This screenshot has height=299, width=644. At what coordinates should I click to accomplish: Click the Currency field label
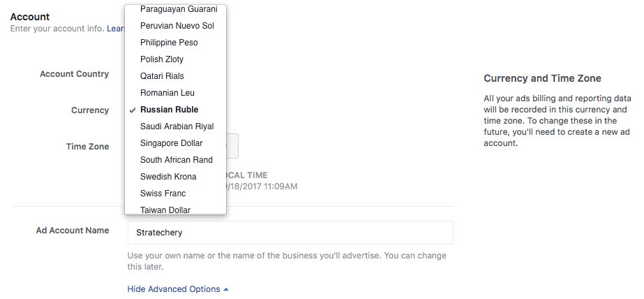pyautogui.click(x=90, y=110)
